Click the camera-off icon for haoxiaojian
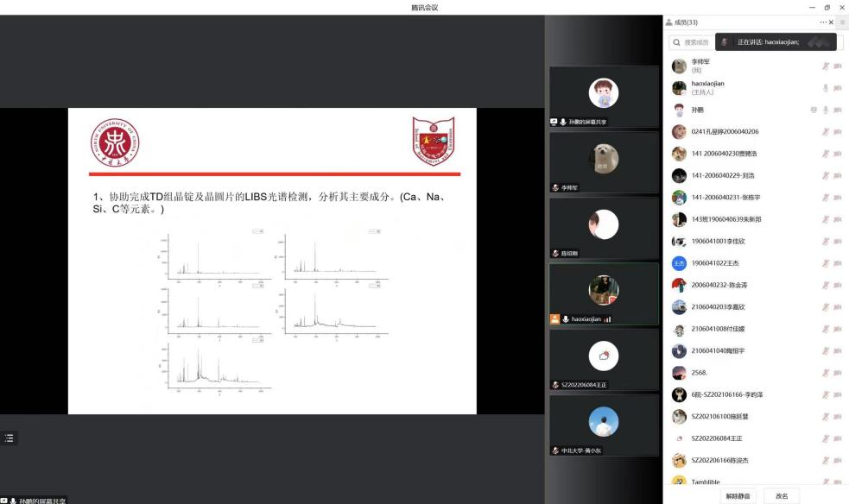The width and height of the screenshot is (849, 504). pos(838,88)
